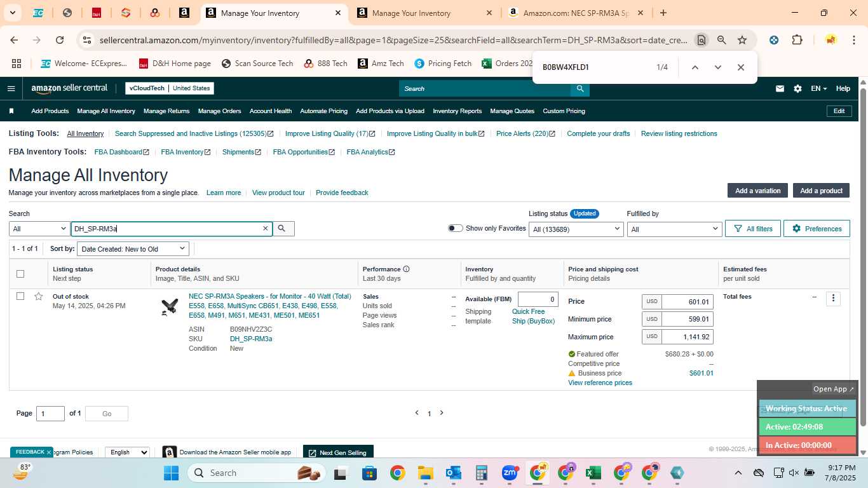The width and height of the screenshot is (868, 488).
Task: Open a new browser tab
Action: coord(663,13)
